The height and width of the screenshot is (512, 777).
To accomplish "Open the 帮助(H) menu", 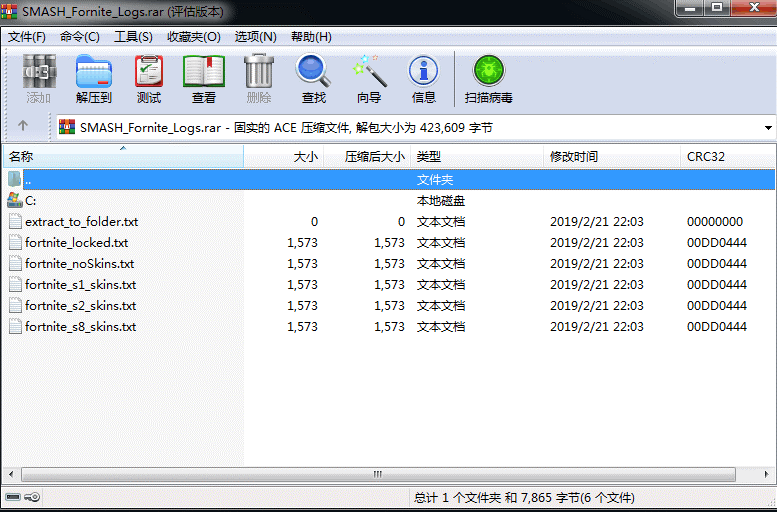I will tap(311, 37).
